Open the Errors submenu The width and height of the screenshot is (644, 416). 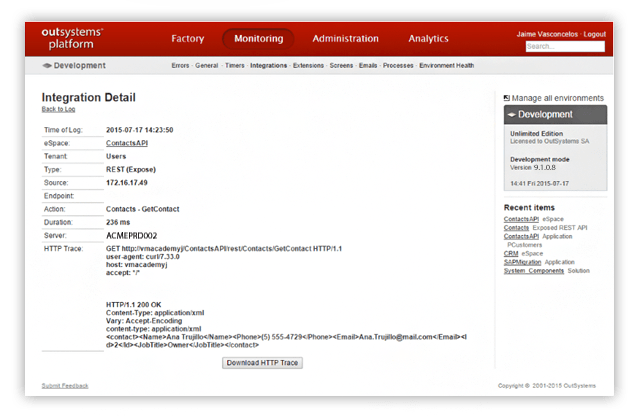coord(180,66)
